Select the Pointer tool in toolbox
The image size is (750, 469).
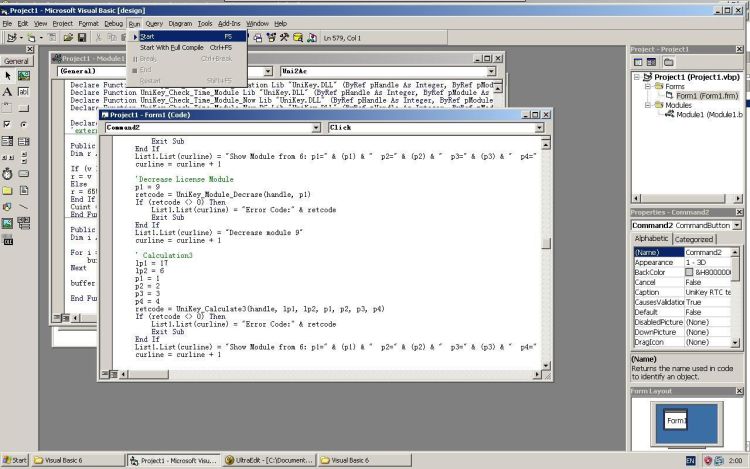coord(7,76)
